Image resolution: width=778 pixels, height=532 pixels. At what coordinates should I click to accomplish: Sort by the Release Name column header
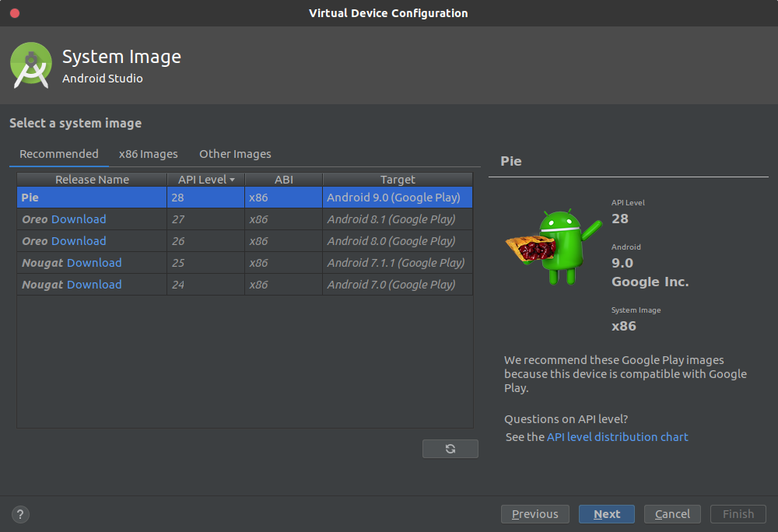tap(92, 180)
